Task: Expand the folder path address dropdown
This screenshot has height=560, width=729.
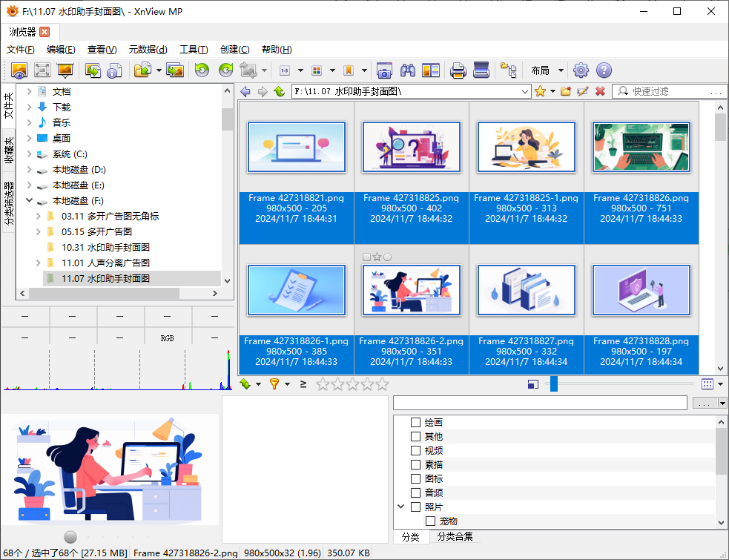Action: point(525,91)
